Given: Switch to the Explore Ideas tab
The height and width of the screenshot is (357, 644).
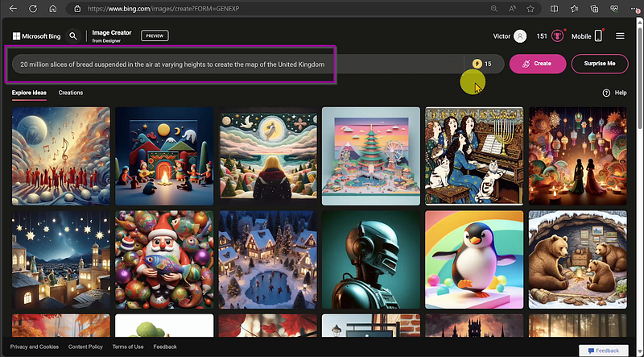Looking at the screenshot, I should click(29, 93).
